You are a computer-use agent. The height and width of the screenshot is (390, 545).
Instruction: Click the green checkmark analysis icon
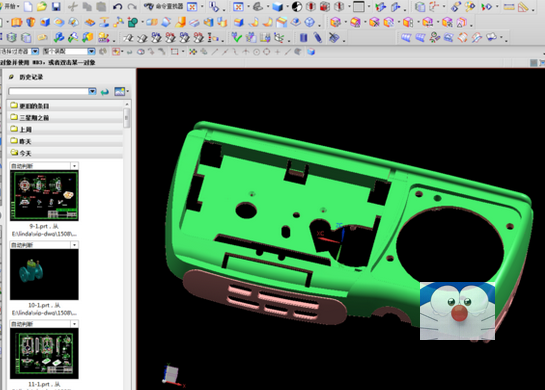click(237, 37)
